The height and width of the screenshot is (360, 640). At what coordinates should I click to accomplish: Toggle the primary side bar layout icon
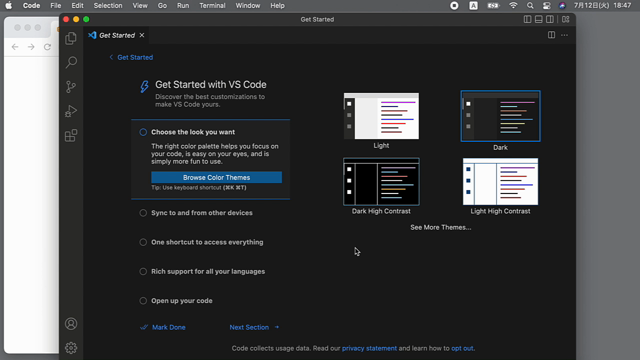tap(527, 19)
